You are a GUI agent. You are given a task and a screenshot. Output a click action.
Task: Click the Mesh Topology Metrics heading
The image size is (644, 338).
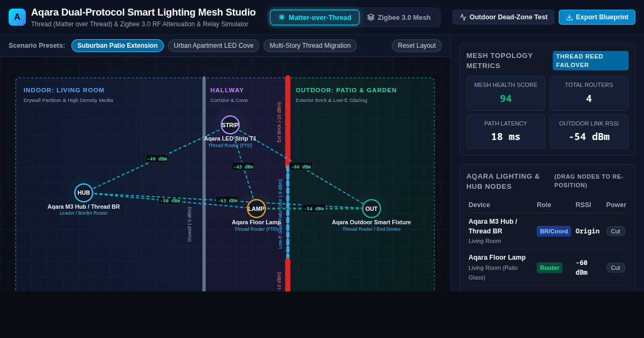click(x=500, y=61)
